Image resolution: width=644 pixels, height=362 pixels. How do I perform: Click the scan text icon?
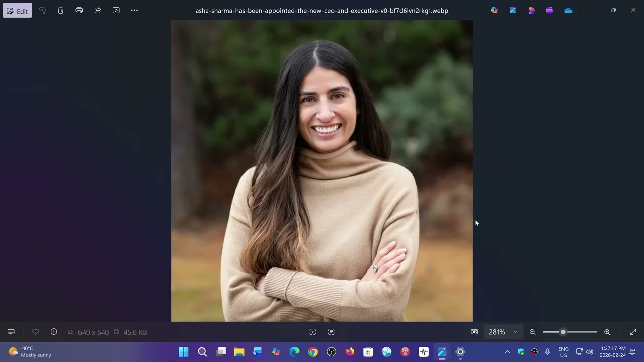(331, 332)
